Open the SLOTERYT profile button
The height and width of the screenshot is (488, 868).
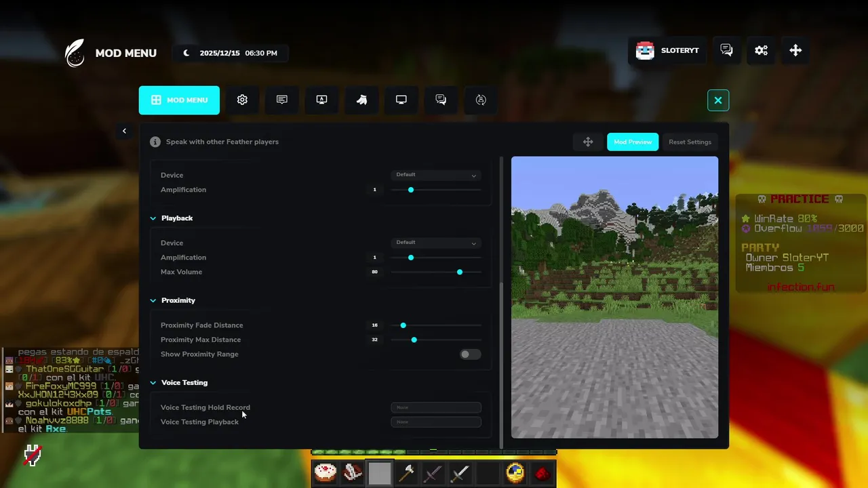coord(667,51)
